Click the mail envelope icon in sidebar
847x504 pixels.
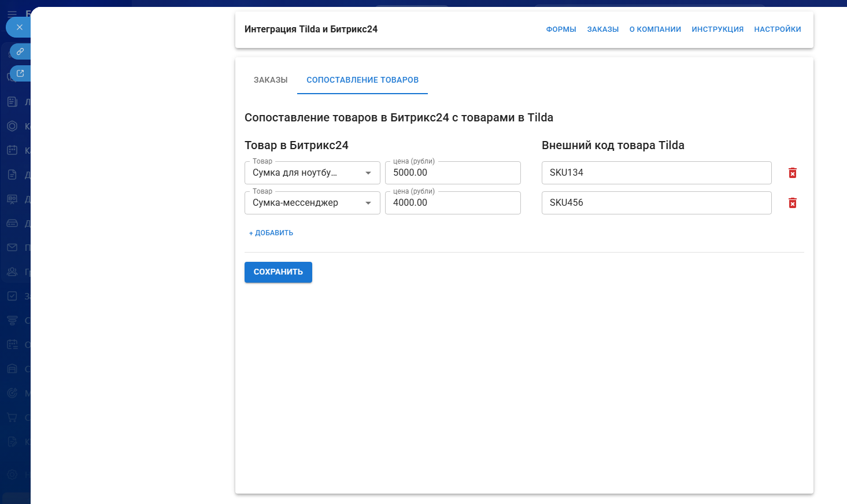tap(12, 247)
